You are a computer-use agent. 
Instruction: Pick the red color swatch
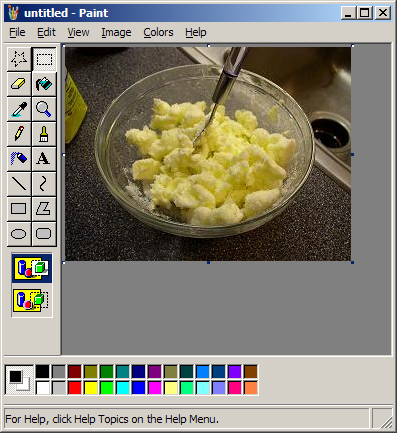click(x=75, y=388)
